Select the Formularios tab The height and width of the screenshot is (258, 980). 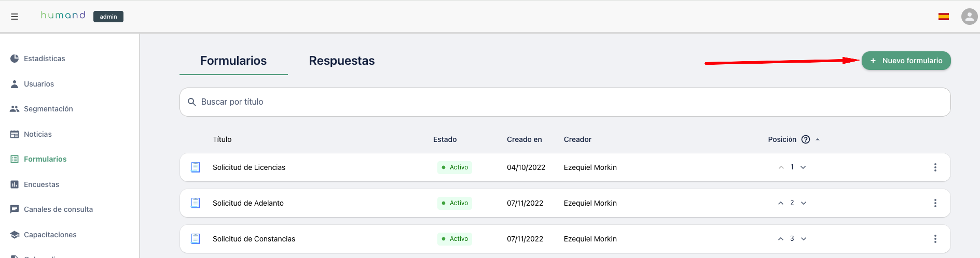coord(233,61)
